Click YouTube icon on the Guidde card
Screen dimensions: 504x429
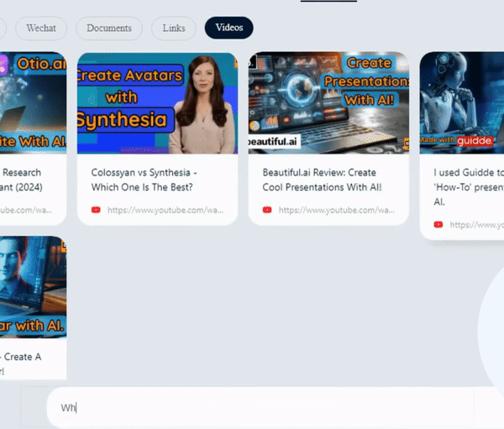coord(438,225)
